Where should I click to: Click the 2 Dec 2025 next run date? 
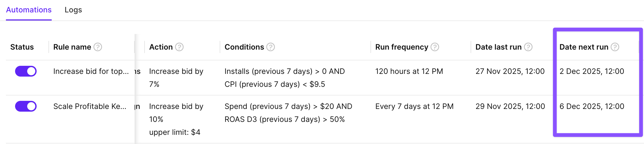tap(591, 71)
